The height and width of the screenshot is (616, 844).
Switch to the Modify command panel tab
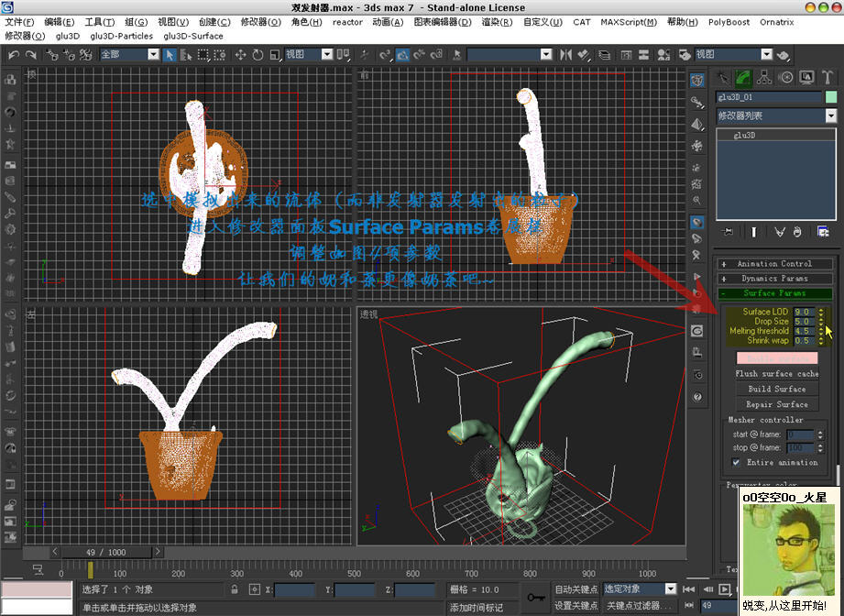tap(743, 78)
